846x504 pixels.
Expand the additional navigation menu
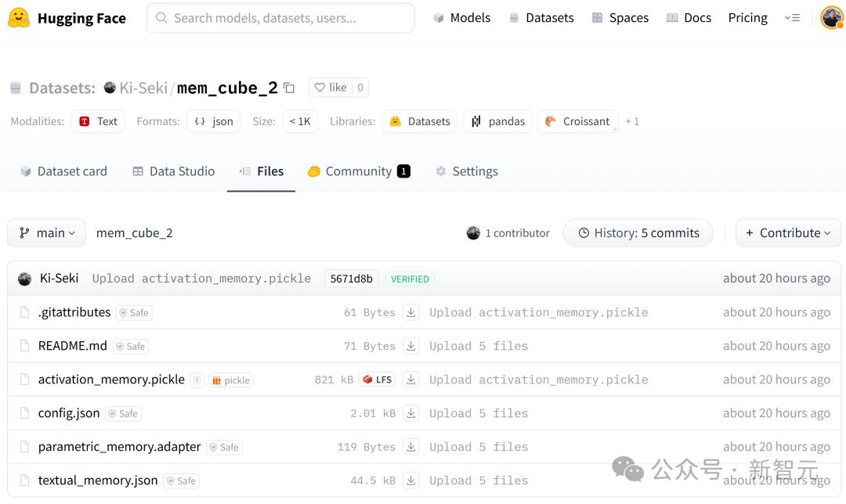coord(792,18)
